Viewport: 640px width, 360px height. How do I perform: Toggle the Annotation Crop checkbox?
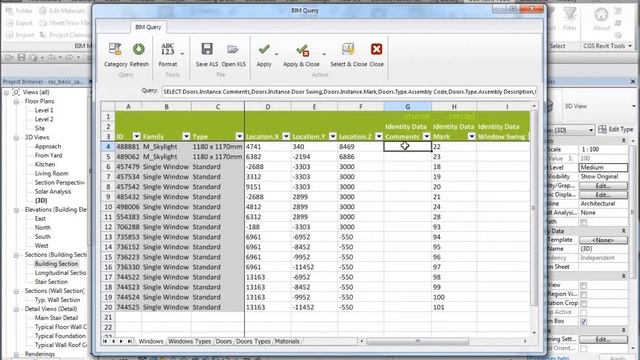[584, 303]
